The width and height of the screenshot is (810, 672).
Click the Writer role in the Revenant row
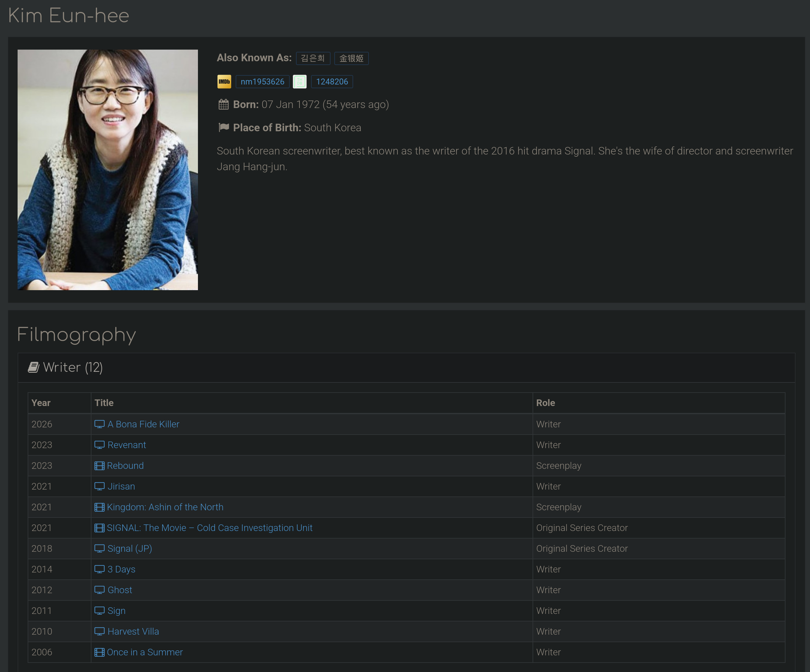pyautogui.click(x=549, y=445)
